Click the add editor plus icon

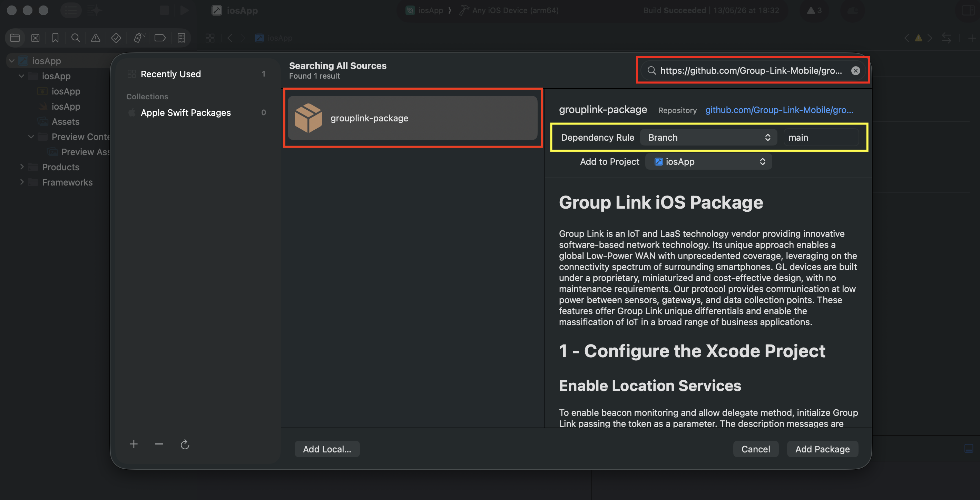[x=972, y=38]
